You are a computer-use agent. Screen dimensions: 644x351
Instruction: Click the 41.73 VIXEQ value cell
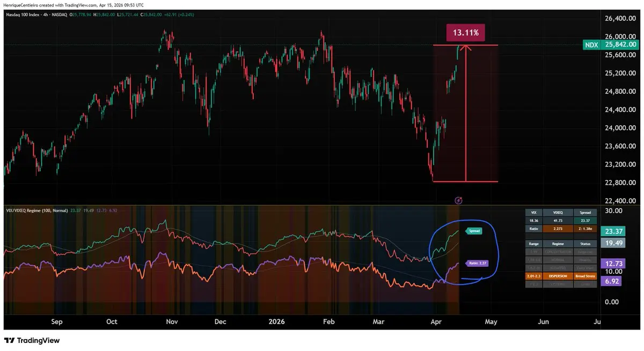[x=558, y=221]
